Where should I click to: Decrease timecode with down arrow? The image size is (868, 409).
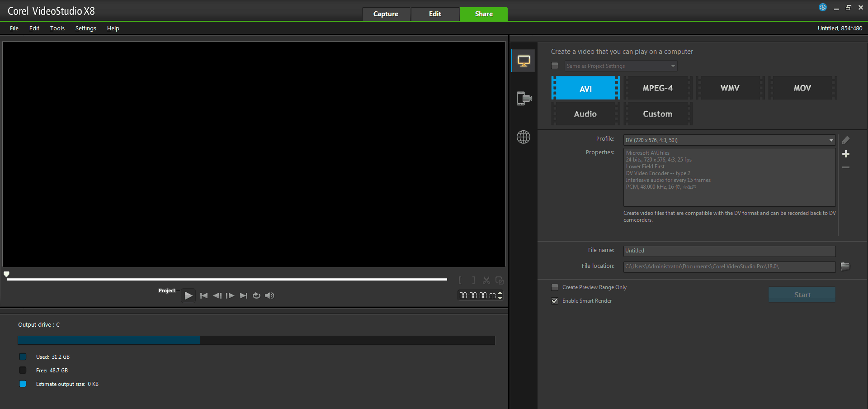coord(500,298)
